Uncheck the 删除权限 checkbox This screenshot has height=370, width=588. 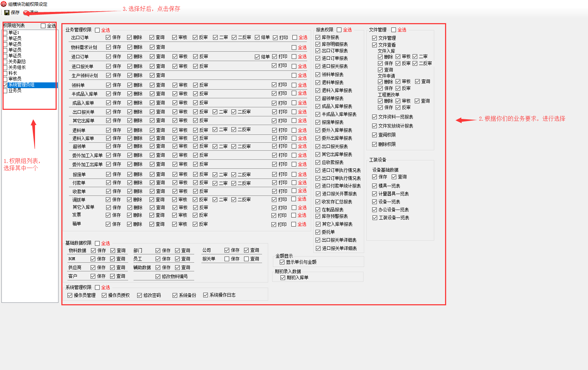375,144
